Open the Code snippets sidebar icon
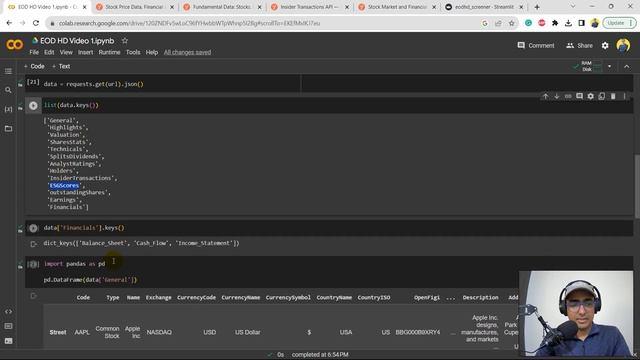The width and height of the screenshot is (640, 360). click(x=8, y=311)
